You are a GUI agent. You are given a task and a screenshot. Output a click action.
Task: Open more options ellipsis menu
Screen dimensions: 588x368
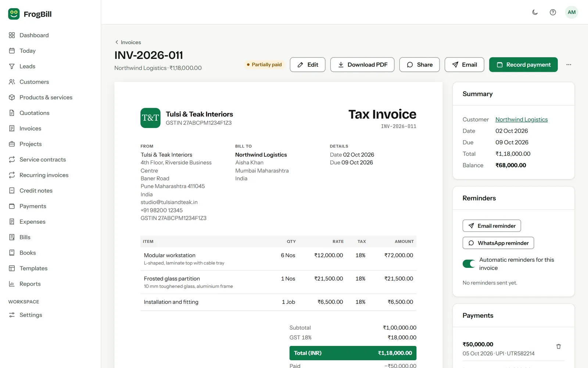(x=569, y=65)
